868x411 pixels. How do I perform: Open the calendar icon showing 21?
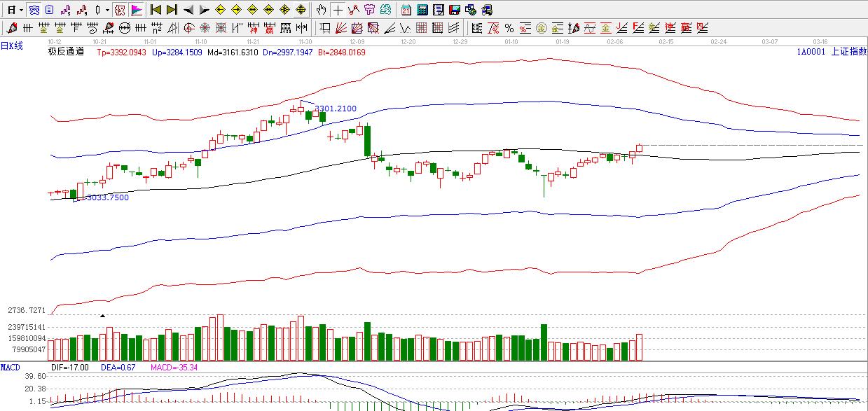406,10
